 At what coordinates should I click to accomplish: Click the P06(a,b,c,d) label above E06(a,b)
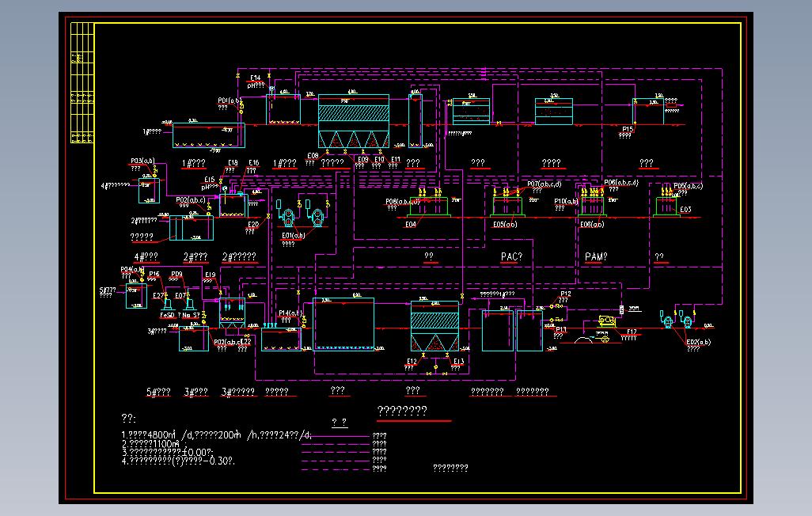click(621, 182)
